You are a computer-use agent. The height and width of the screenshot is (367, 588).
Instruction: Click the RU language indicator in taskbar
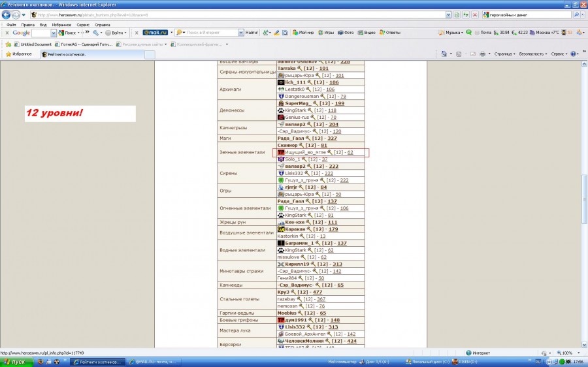[538, 362]
